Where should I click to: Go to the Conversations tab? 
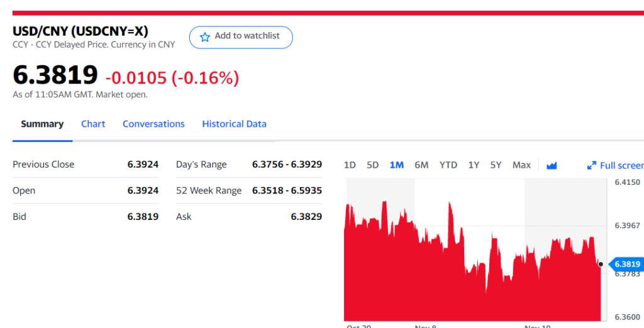153,124
